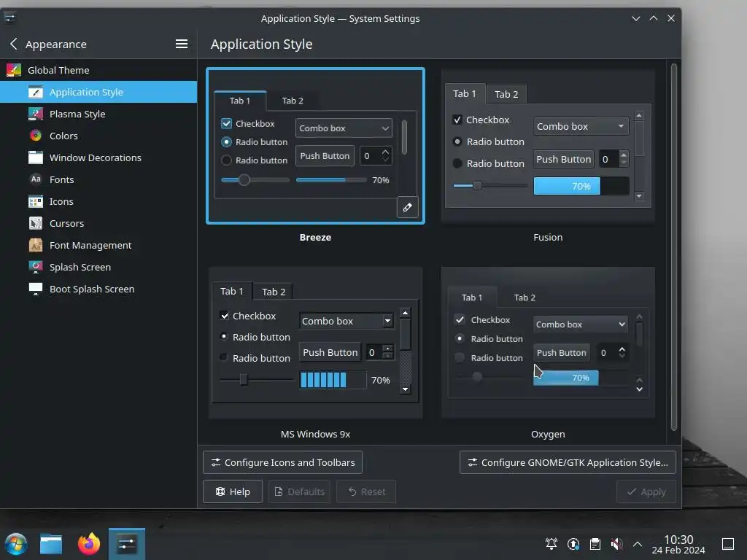Image resolution: width=747 pixels, height=560 pixels.
Task: Click the updates tray icon
Action: click(573, 544)
